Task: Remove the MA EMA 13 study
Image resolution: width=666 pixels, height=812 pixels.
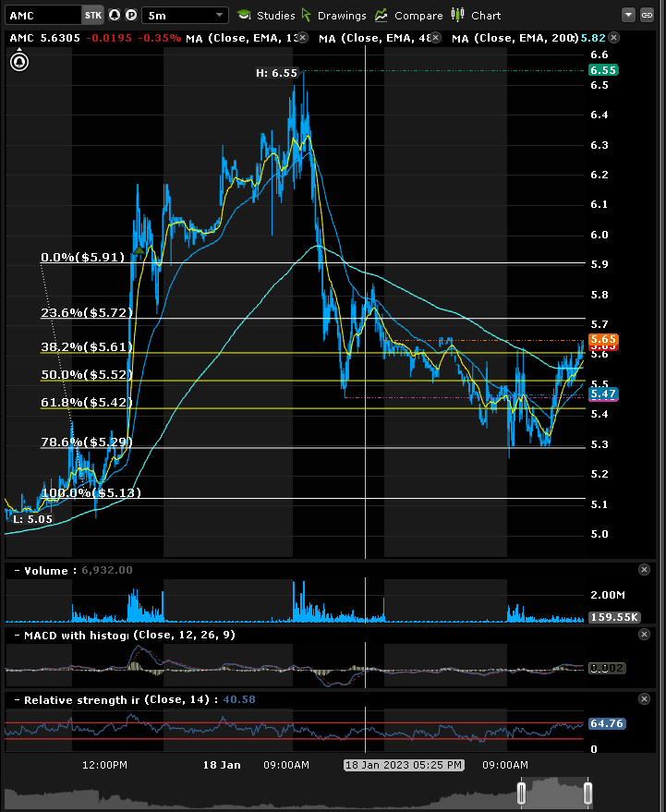Action: click(303, 37)
